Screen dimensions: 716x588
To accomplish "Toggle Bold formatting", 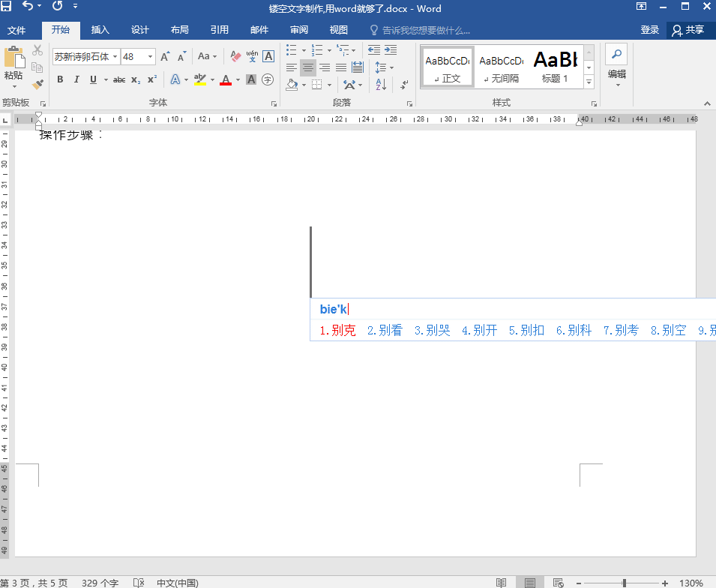I will 60,79.
